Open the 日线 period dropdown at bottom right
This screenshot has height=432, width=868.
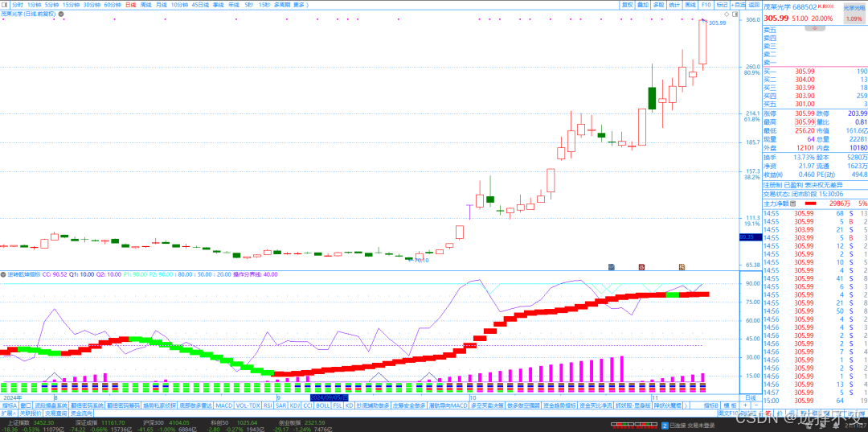coord(751,397)
